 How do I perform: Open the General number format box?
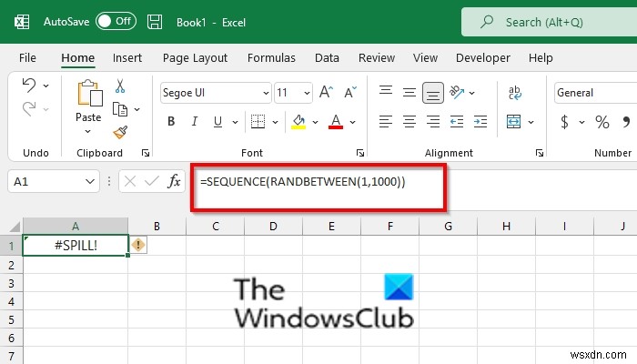pos(595,93)
